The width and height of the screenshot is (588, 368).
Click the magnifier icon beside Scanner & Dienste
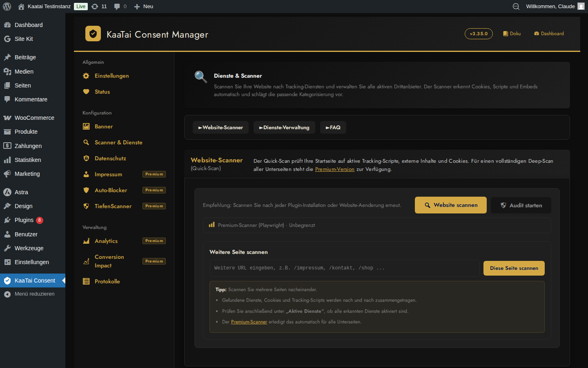pyautogui.click(x=86, y=143)
